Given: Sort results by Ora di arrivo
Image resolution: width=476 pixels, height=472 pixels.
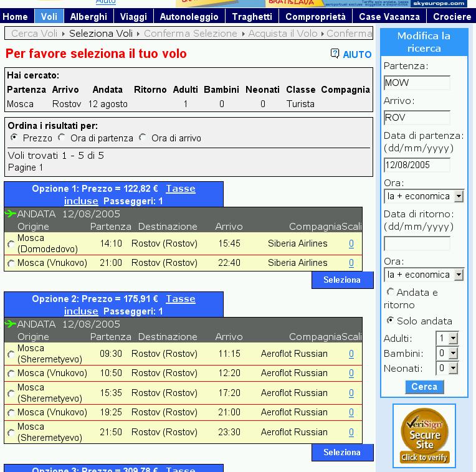Looking at the screenshot, I should click(143, 138).
